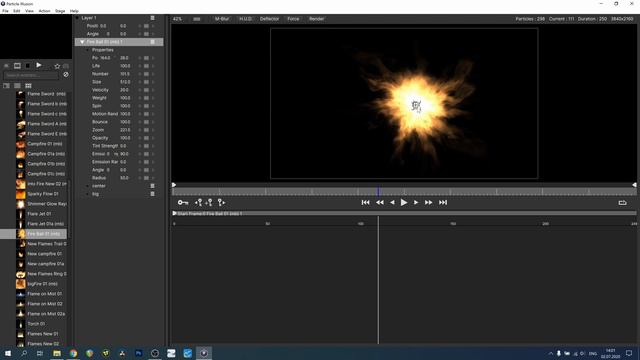
Task: Click the graph icon for Zoom property
Action: pyautogui.click(x=146, y=130)
